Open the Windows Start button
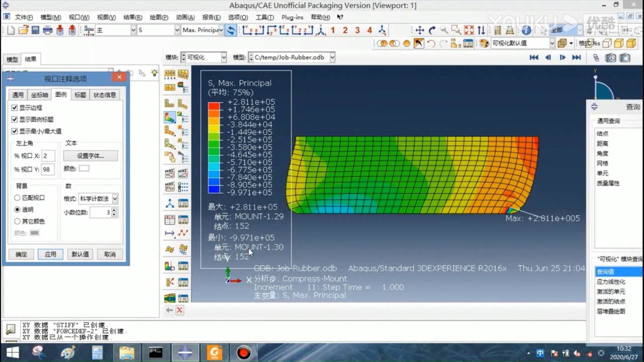Screen dimensions: 644x362 (12, 353)
